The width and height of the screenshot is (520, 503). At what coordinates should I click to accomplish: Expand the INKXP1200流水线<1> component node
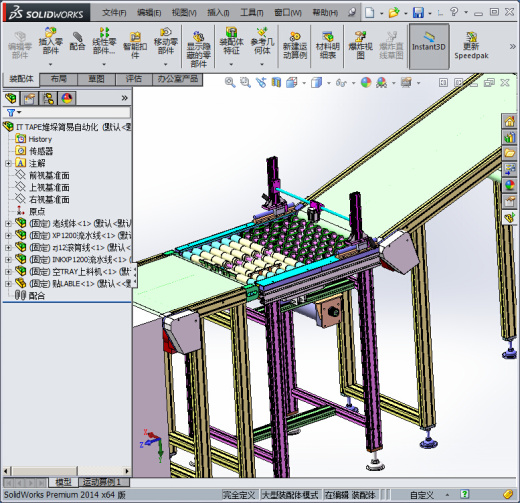[x=8, y=260]
